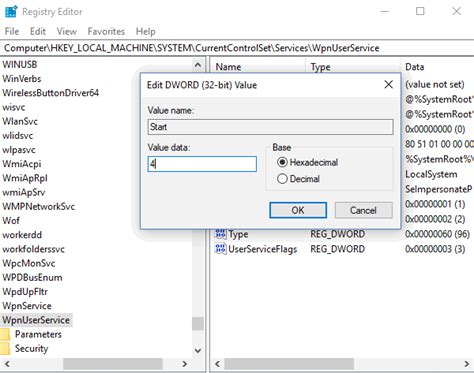Click the 0x00000003 (3) data cell
This screenshot has width=474, height=373.
click(435, 249)
